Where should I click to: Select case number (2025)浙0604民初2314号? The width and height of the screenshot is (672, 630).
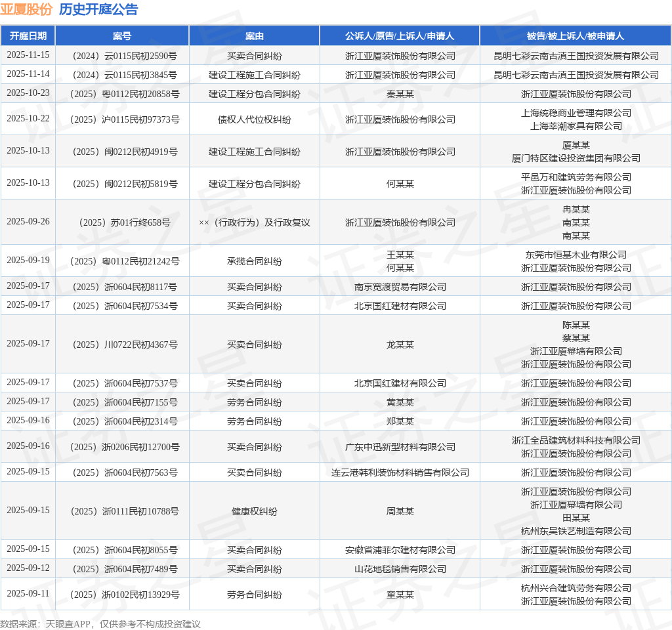tap(125, 421)
